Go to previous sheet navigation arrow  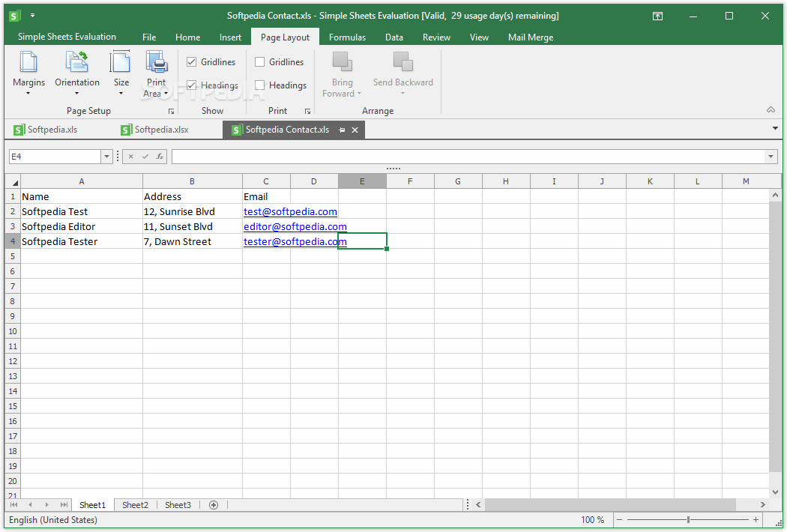click(x=30, y=505)
